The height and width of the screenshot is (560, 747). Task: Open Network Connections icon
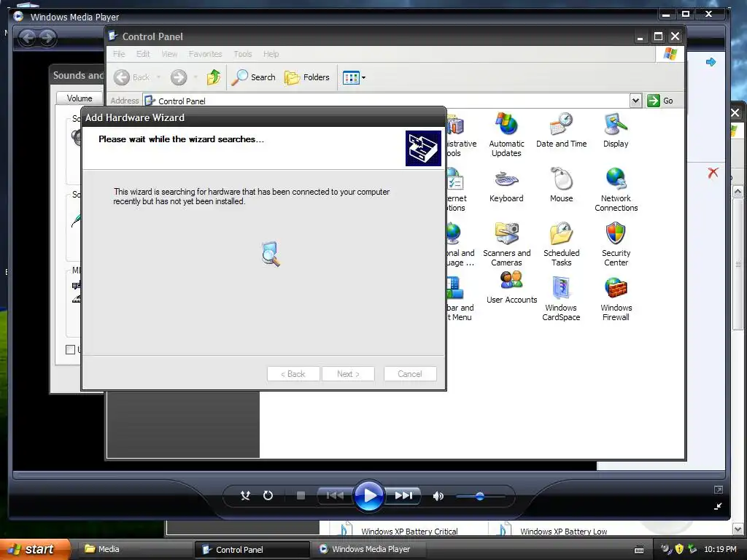tap(616, 190)
